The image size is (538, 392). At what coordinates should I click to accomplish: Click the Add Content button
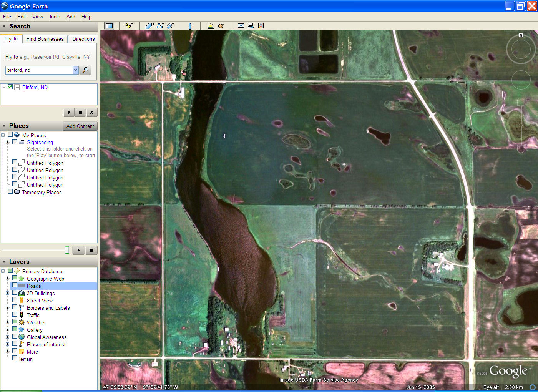pos(80,126)
